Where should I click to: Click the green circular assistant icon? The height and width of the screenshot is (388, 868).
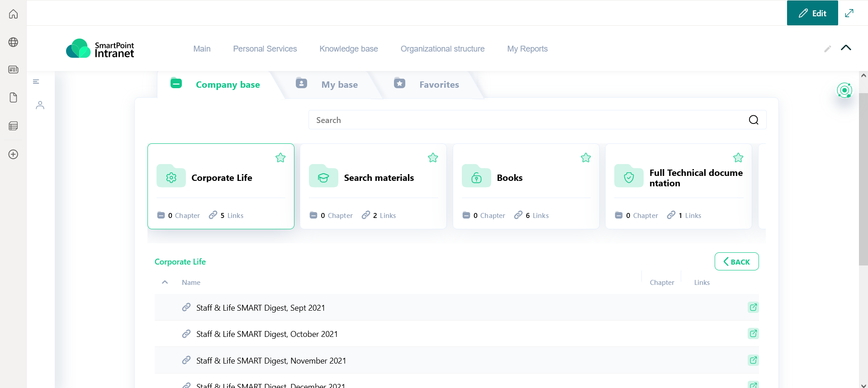844,90
